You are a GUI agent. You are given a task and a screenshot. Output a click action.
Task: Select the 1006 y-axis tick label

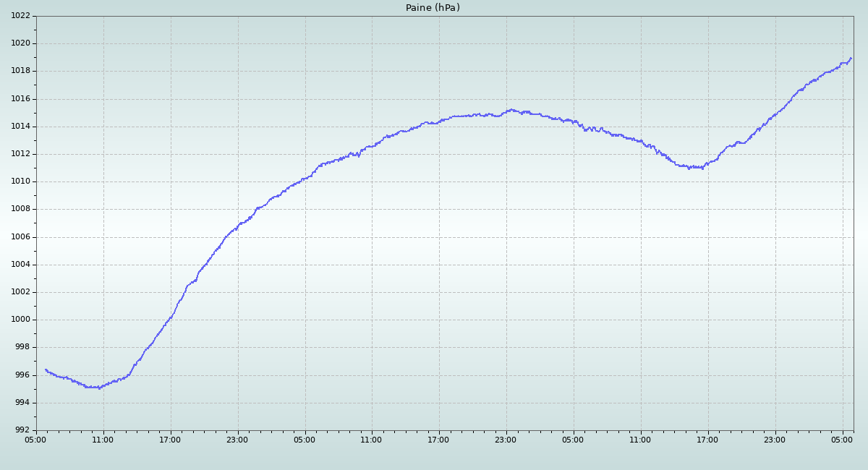pyautogui.click(x=20, y=237)
